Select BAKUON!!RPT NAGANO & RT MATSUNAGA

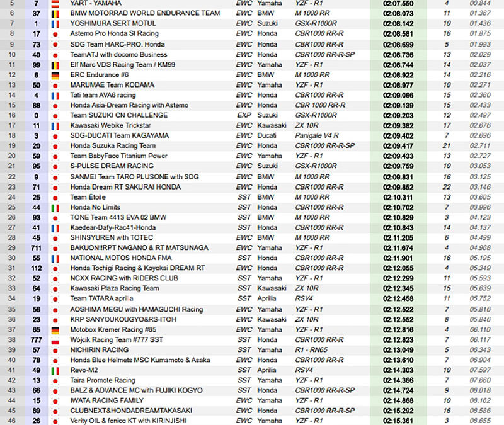(x=139, y=247)
